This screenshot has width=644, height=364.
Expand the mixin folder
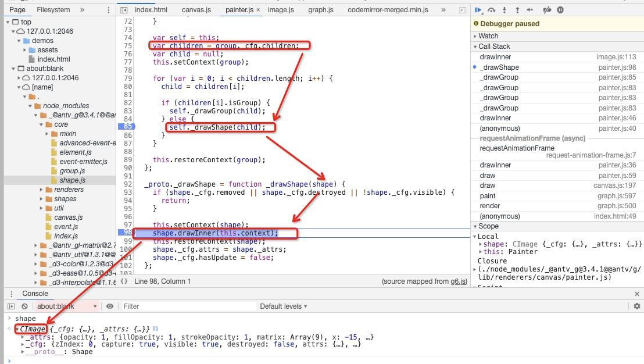46,134
